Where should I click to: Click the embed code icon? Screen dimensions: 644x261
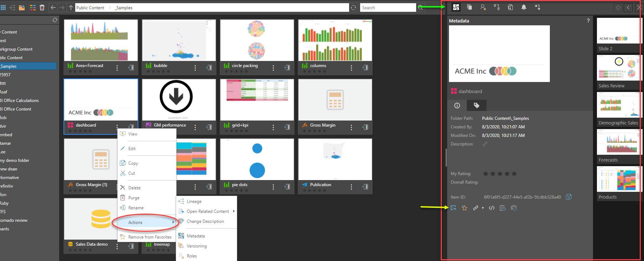point(492,208)
